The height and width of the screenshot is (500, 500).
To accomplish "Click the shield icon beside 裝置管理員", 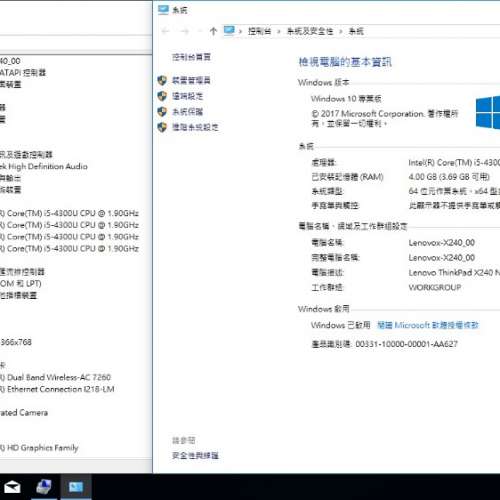I will click(162, 80).
